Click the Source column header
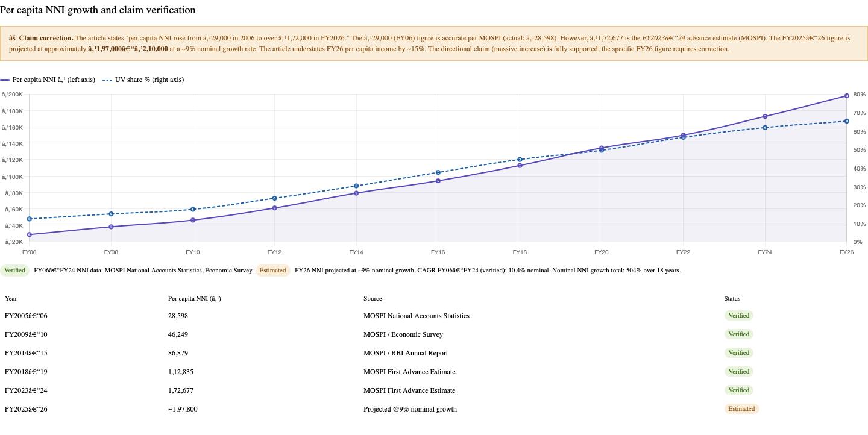This screenshot has height=435, width=868. pyautogui.click(x=373, y=299)
